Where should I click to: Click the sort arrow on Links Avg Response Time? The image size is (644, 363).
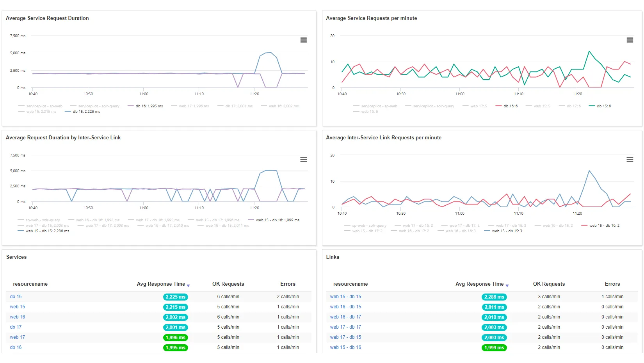(x=507, y=285)
